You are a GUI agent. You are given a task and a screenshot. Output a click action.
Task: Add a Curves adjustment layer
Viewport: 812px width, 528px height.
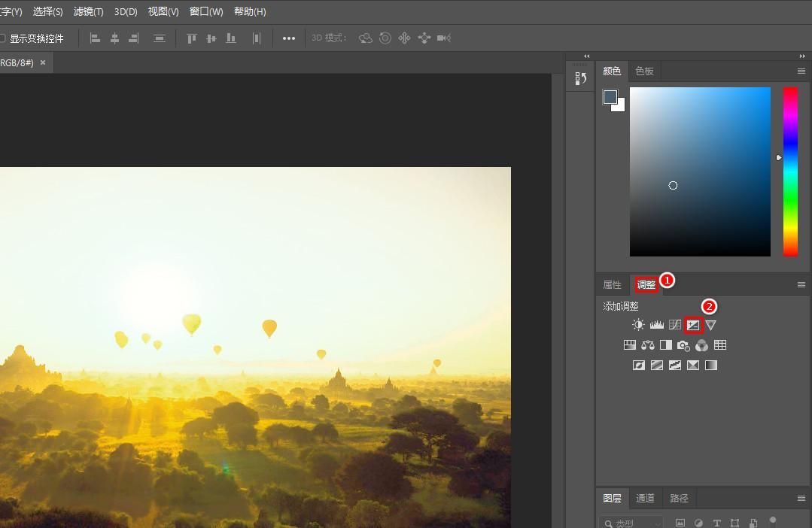point(675,325)
